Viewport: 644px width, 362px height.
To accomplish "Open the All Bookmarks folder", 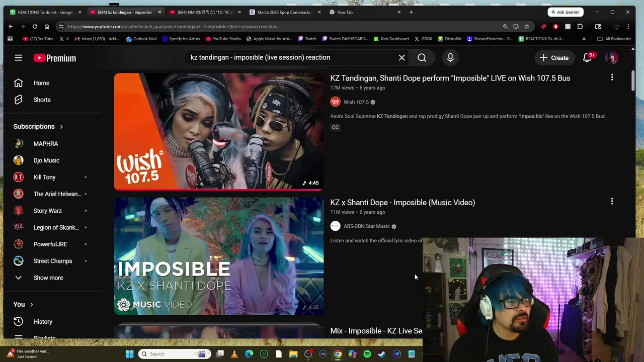I will pos(614,39).
